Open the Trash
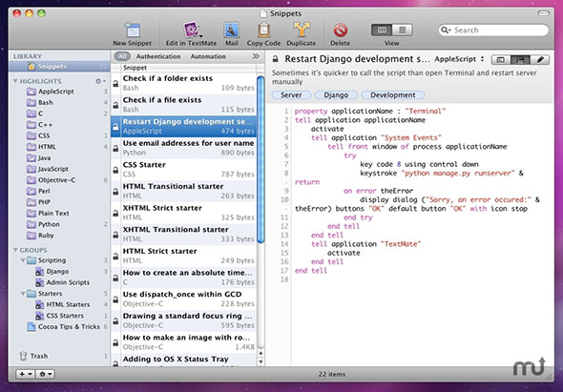The image size is (563, 392). point(59,356)
